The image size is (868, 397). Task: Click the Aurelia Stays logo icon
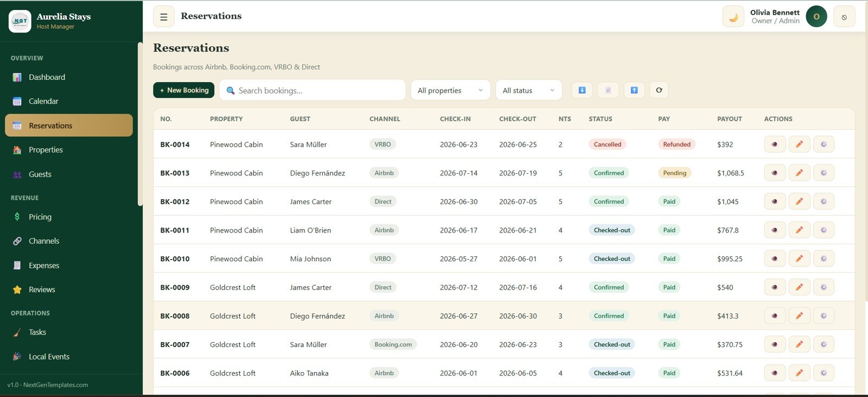pyautogui.click(x=20, y=21)
